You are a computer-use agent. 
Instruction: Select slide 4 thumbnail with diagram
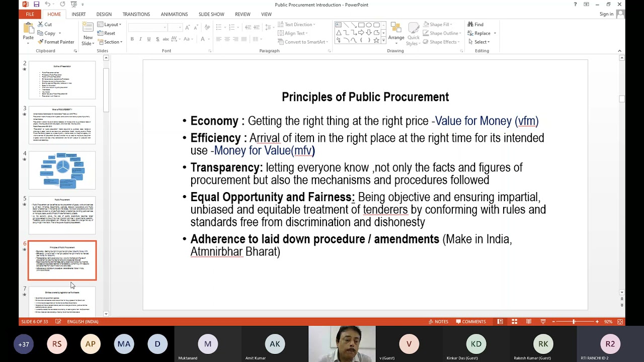pos(62,170)
